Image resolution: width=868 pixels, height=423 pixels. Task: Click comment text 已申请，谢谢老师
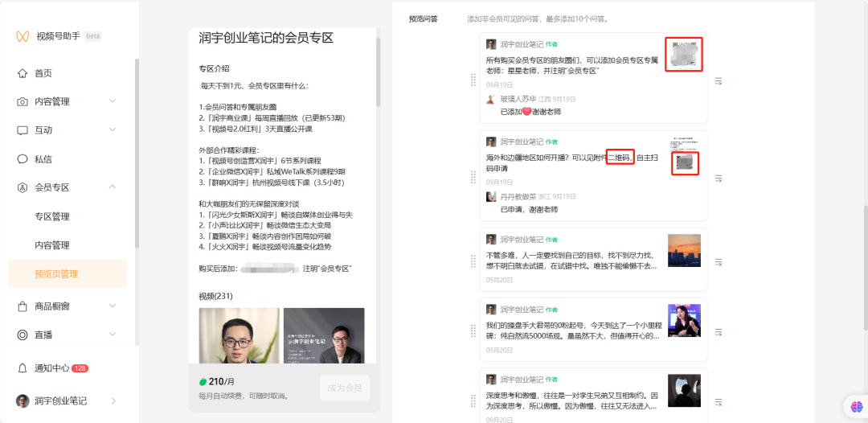[529, 209]
